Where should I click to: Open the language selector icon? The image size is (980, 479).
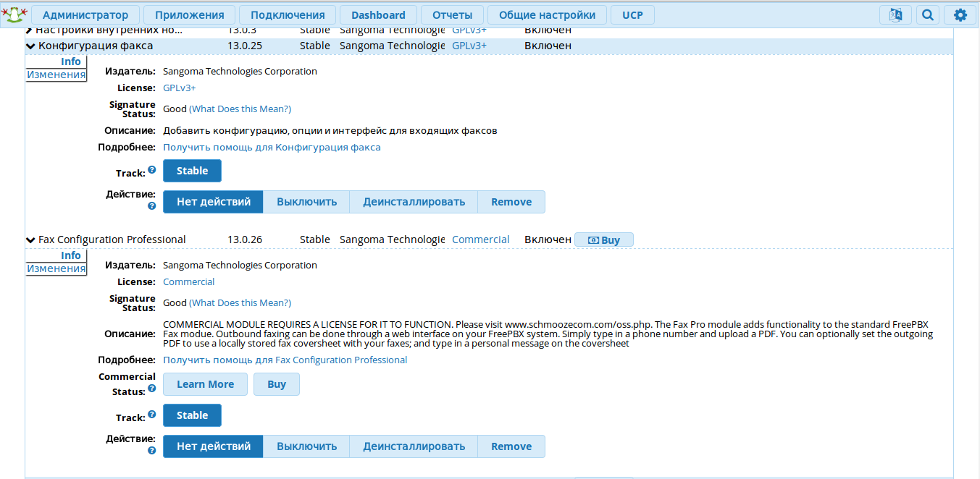(895, 15)
